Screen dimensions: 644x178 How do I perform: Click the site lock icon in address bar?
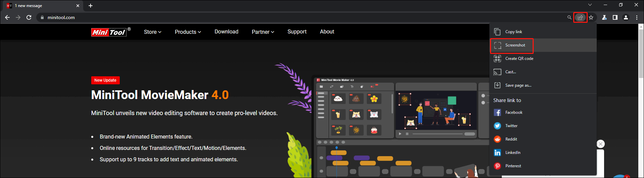point(42,17)
